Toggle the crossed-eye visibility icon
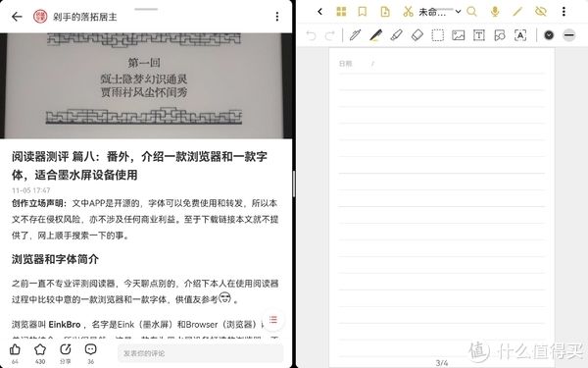Image resolution: width=588 pixels, height=368 pixels. [541, 12]
